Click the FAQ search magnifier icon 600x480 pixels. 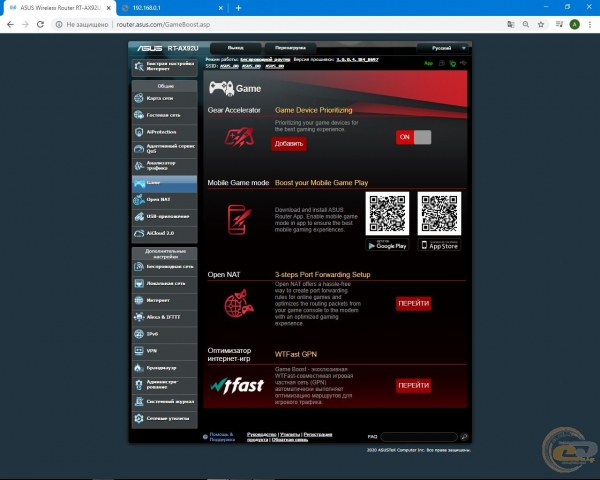coord(464,437)
